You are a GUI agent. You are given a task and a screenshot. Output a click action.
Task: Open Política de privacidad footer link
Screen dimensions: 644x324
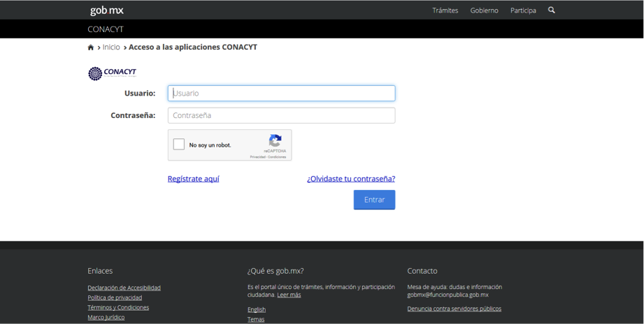(x=115, y=297)
